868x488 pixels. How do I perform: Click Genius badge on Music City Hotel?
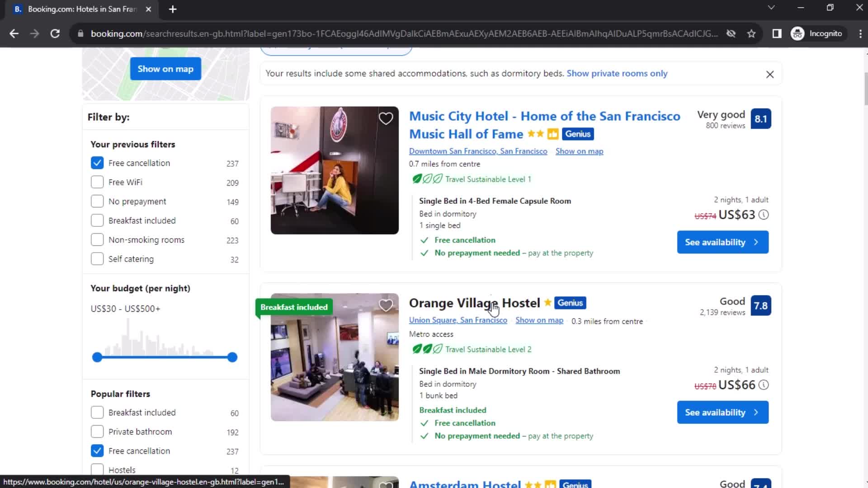pyautogui.click(x=578, y=134)
